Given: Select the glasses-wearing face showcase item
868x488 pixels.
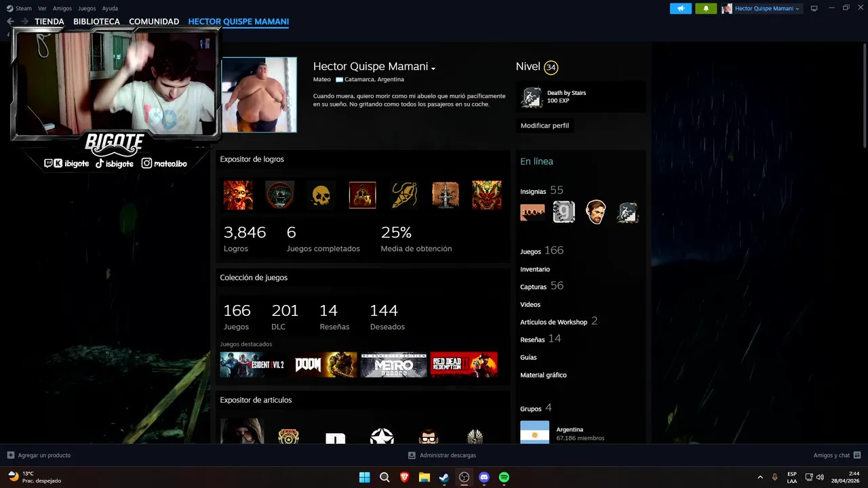Looking at the screenshot, I should tap(429, 436).
